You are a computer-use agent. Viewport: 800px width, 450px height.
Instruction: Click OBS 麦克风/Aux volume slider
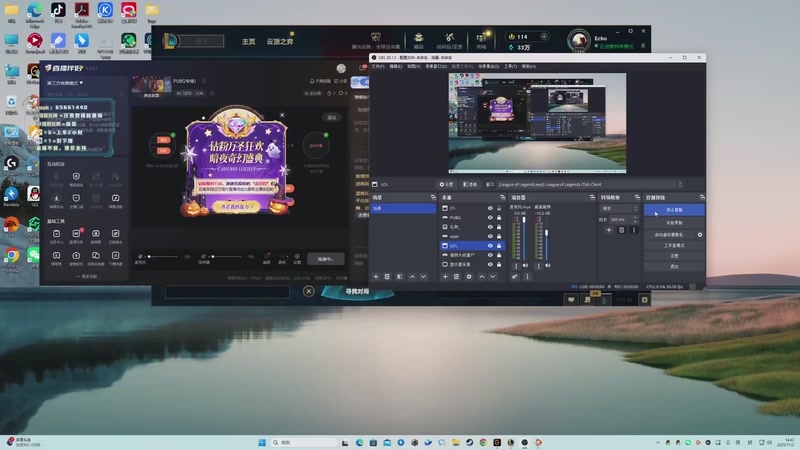[524, 238]
